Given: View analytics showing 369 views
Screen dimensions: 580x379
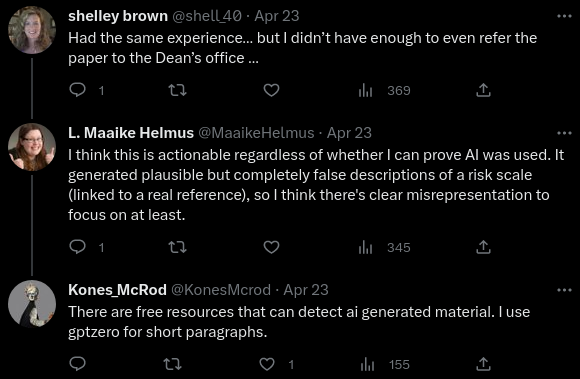Looking at the screenshot, I should click(384, 90).
